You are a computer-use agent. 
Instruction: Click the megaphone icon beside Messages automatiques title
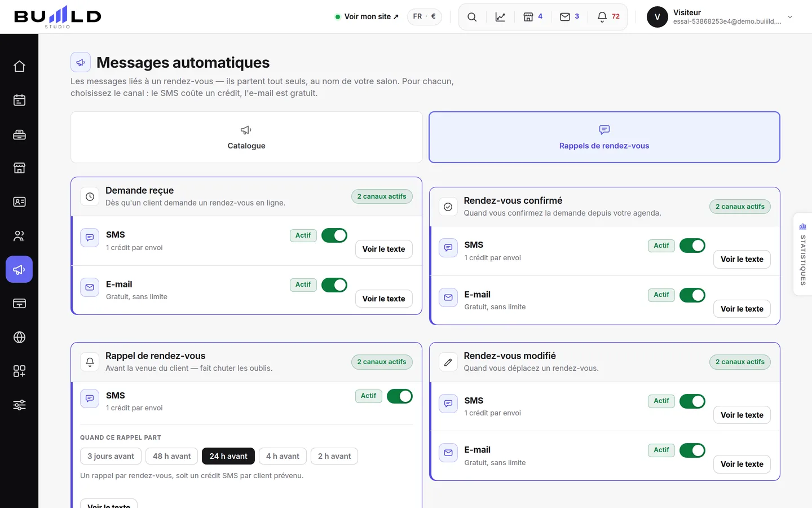81,62
